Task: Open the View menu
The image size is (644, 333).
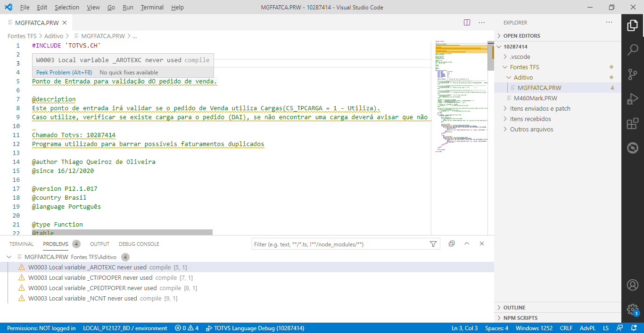Action: 93,7
